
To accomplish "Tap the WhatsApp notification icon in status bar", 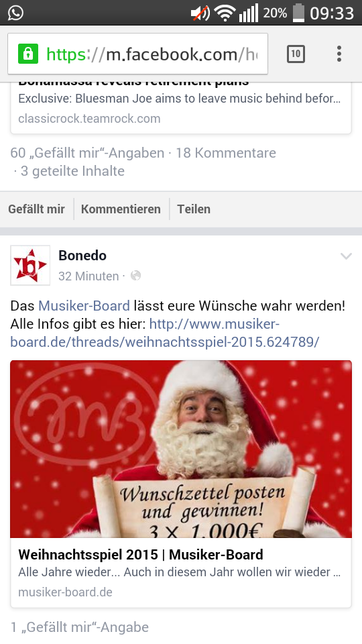I will coord(15,13).
